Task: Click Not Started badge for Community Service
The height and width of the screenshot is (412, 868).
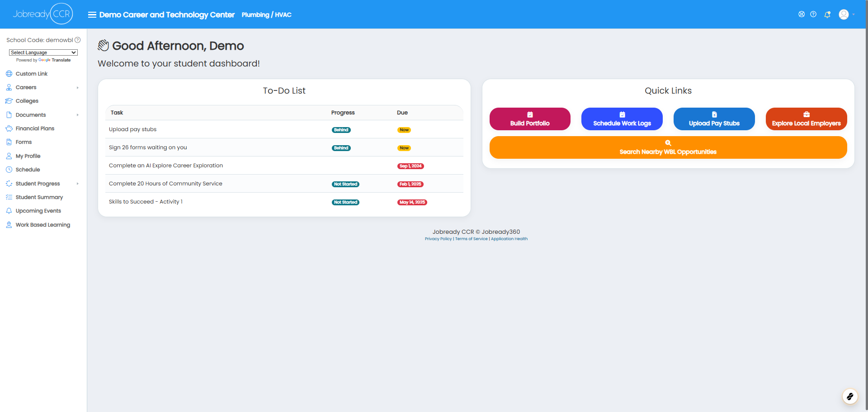Action: point(346,184)
